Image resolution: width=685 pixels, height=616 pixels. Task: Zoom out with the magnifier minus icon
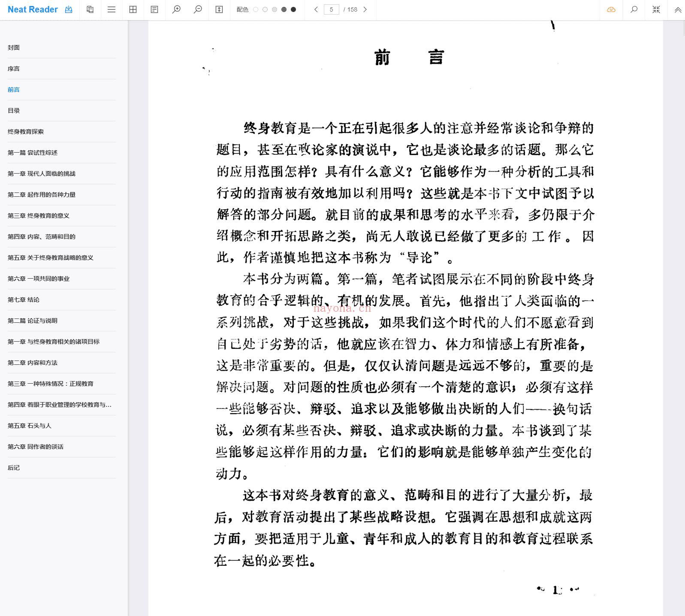[198, 9]
